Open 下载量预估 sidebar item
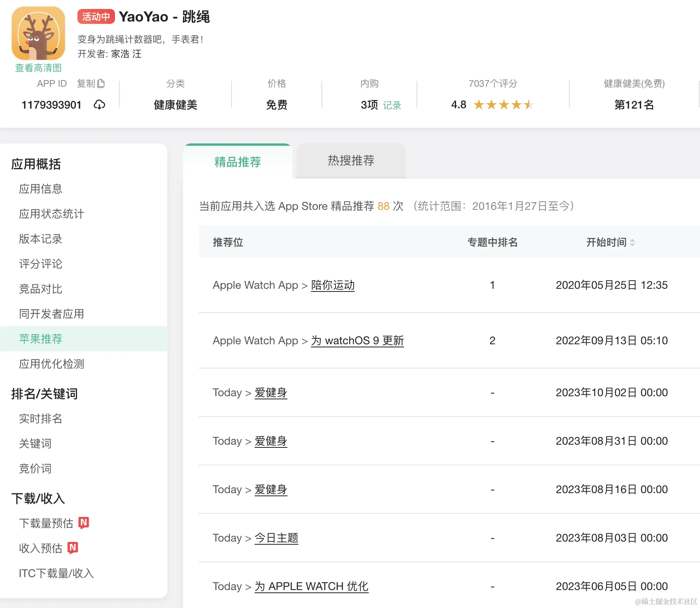The image size is (700, 608). (46, 524)
